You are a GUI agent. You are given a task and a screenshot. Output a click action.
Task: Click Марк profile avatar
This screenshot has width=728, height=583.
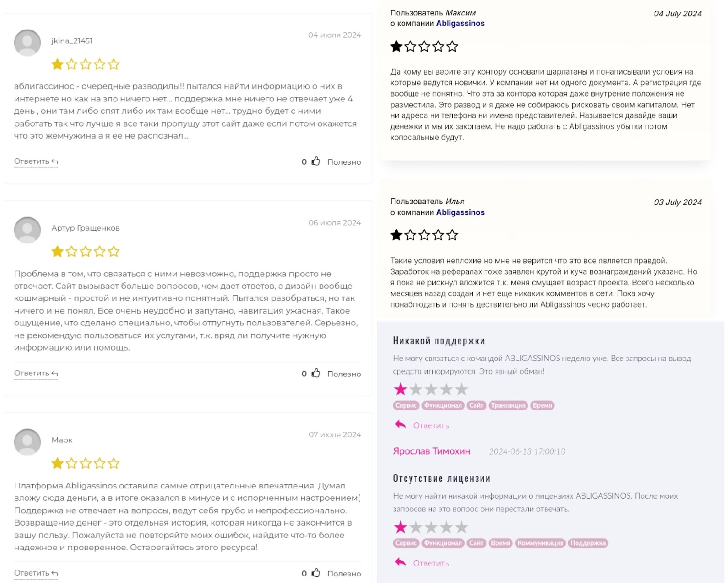coord(28,441)
